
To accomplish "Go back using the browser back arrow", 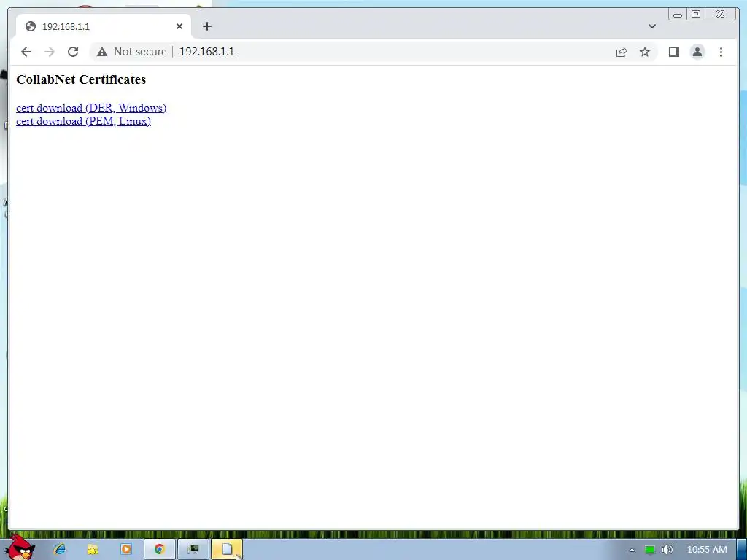I will point(26,52).
